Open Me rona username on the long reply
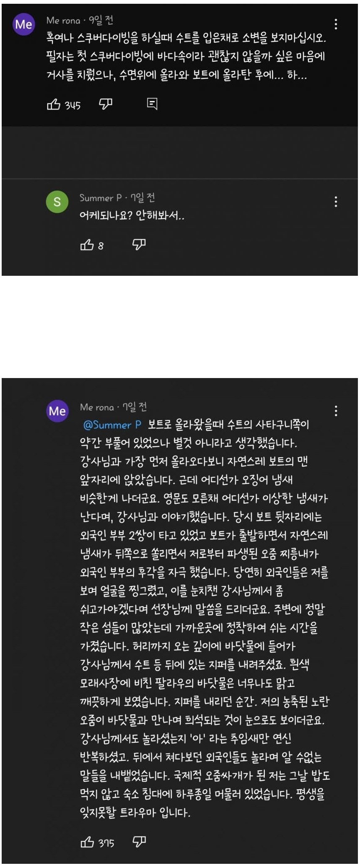 point(97,407)
